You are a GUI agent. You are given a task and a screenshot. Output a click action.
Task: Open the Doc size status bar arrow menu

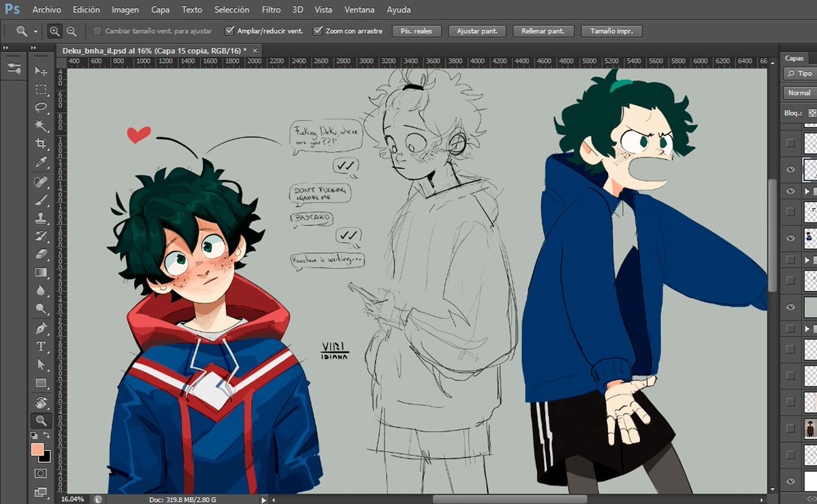(264, 499)
